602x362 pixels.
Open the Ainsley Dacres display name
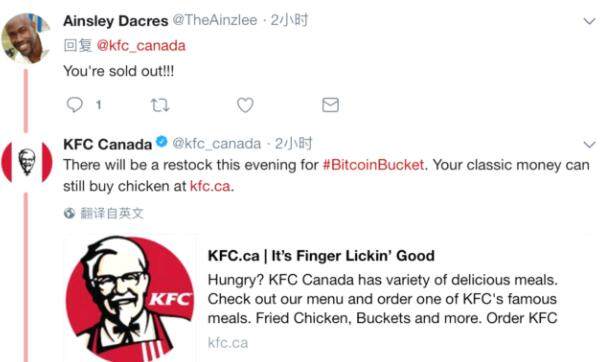(116, 21)
